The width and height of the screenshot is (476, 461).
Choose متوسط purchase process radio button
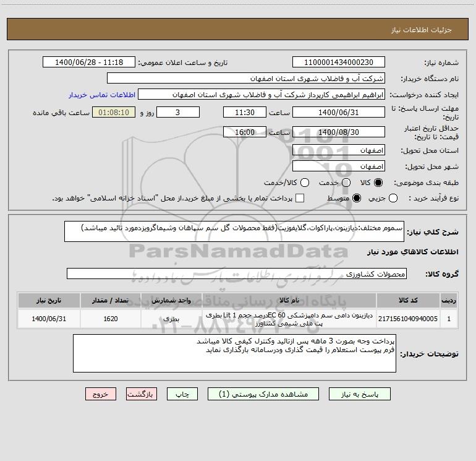coord(357,198)
